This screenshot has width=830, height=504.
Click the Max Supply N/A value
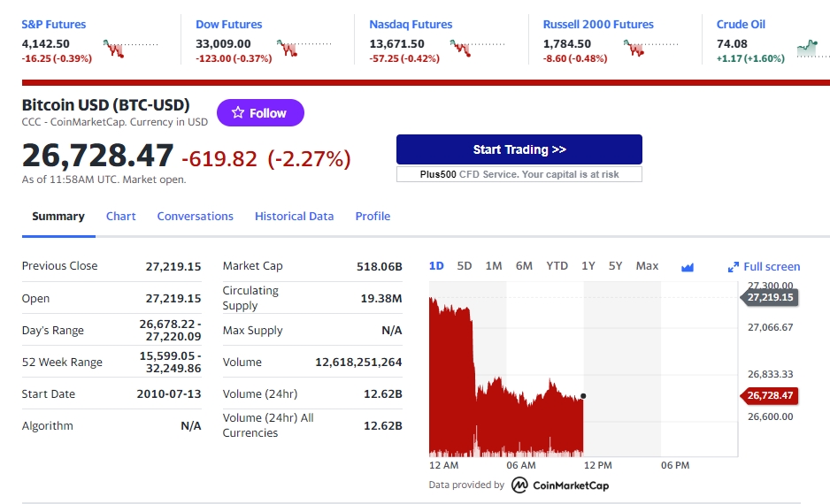tap(392, 331)
